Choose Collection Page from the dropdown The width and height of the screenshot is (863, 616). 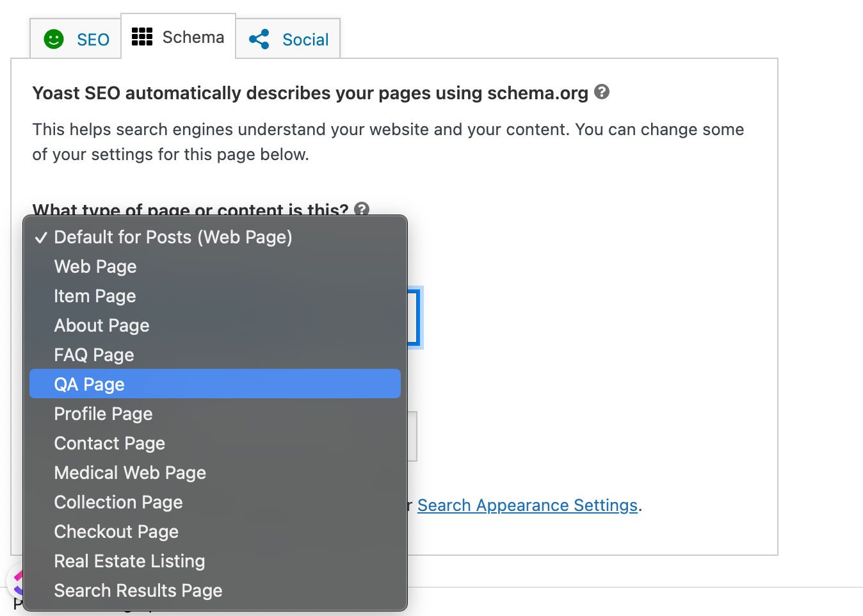[x=118, y=502]
